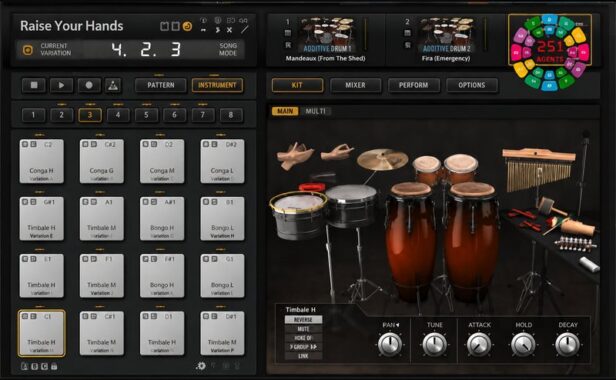Open pad settings gear icon
616x380 pixels.
coord(201,366)
